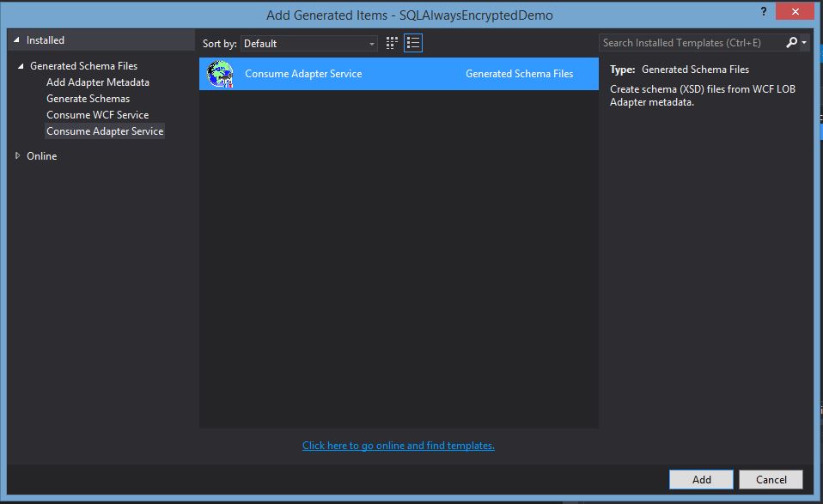This screenshot has height=504, width=823.
Task: Expand the Online section
Action: [x=17, y=155]
